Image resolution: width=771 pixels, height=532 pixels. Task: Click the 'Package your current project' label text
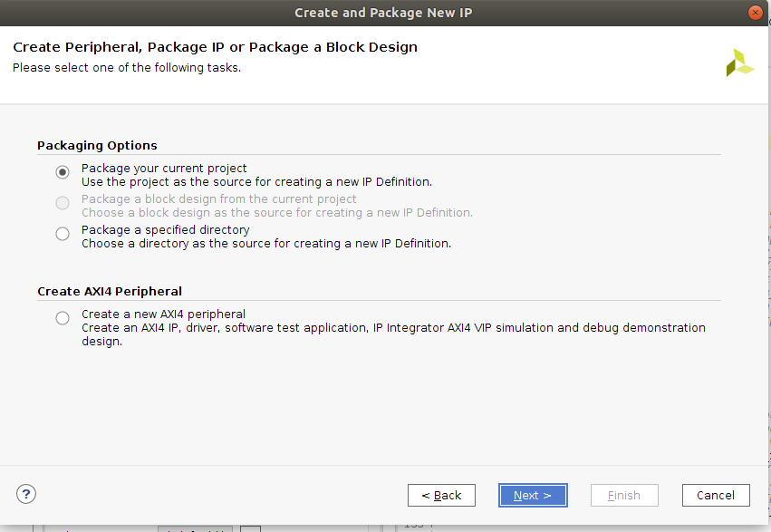164,169
